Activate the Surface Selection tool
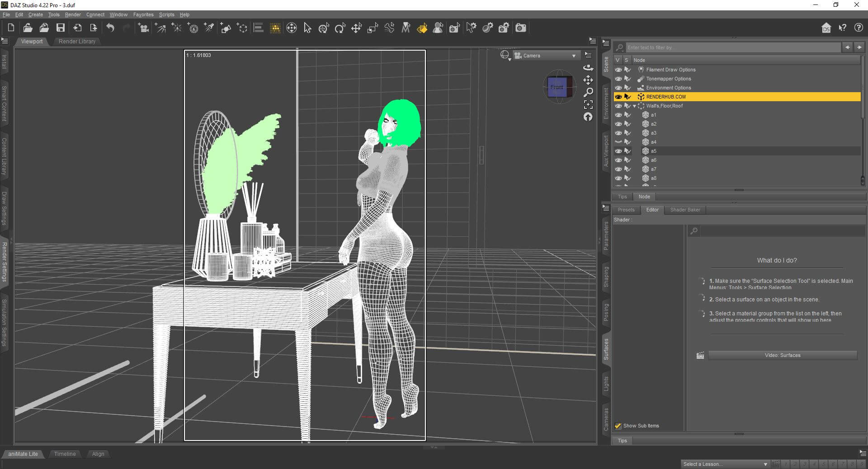 [x=422, y=28]
